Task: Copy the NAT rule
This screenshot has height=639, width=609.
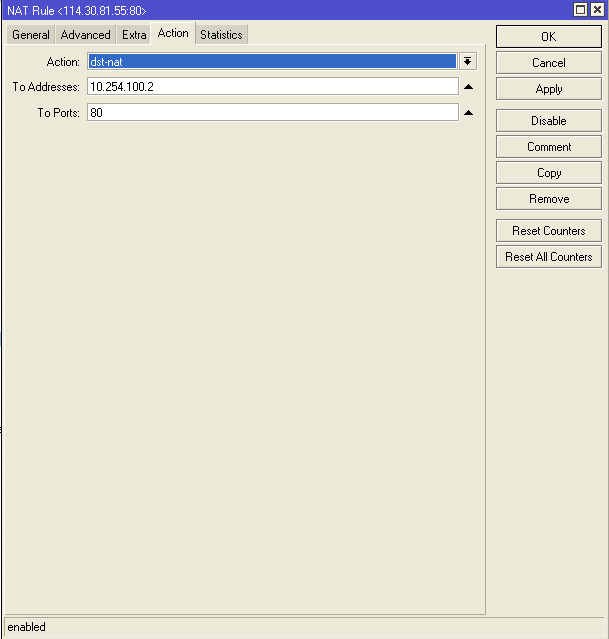Action: pos(549,173)
